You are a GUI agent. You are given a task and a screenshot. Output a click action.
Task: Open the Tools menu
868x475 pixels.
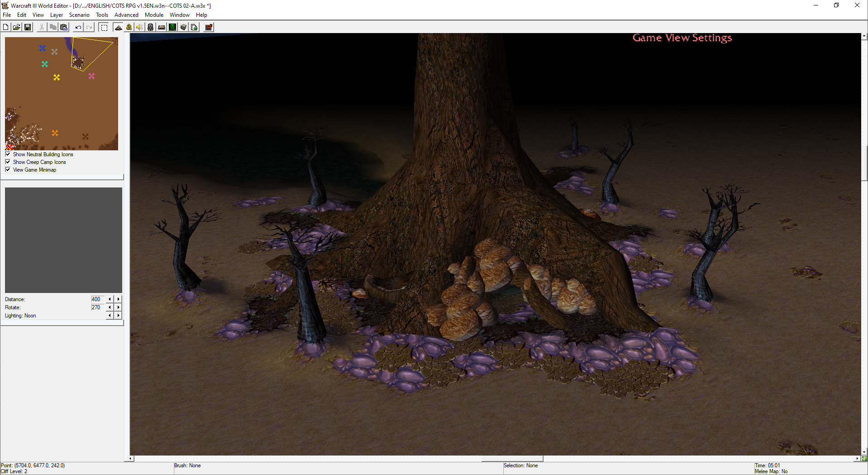coord(102,15)
